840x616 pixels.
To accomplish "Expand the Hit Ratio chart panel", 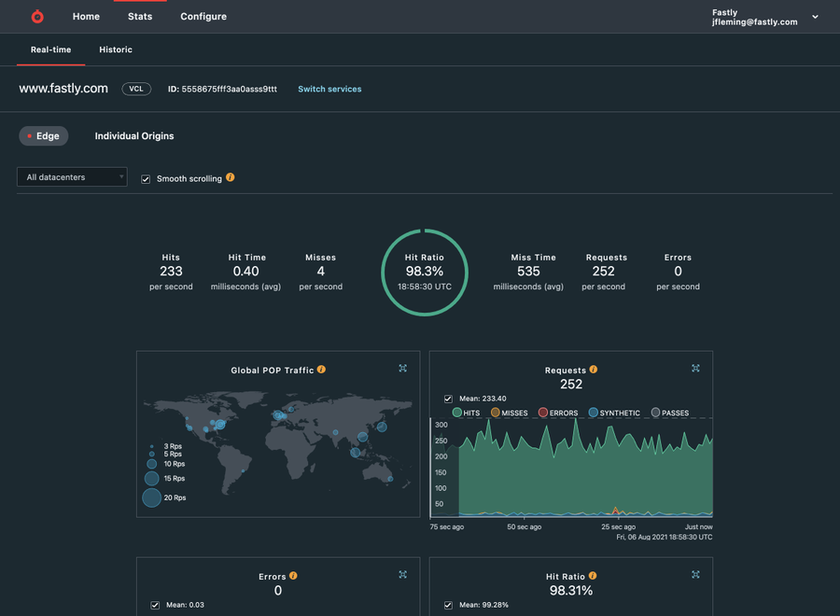I will tap(695, 574).
